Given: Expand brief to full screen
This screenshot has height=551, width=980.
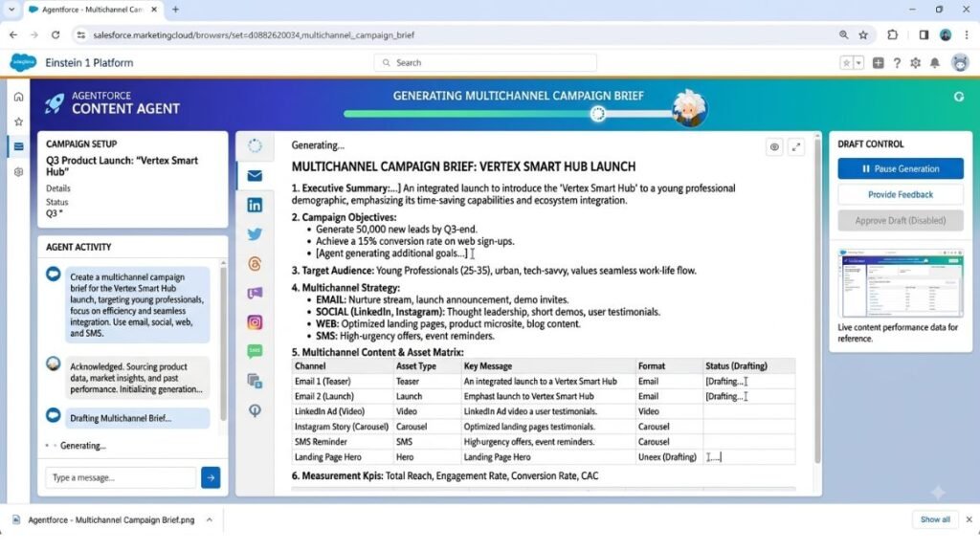Looking at the screenshot, I should coord(796,147).
